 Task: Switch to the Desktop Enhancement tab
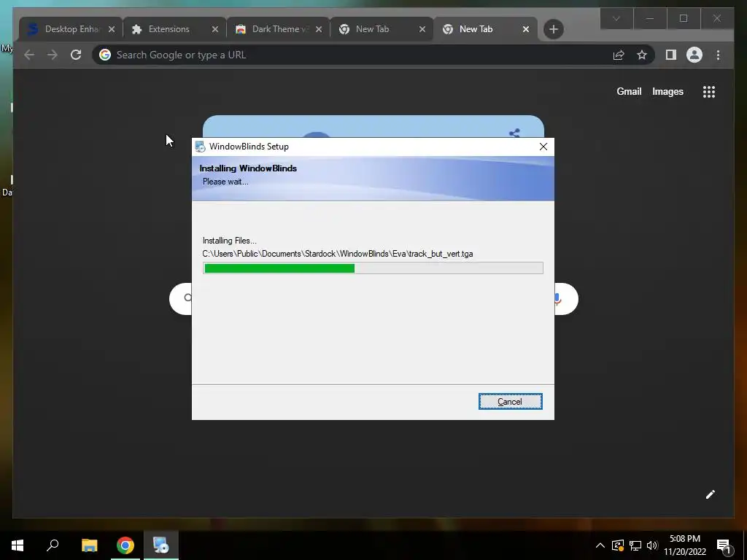[70, 29]
